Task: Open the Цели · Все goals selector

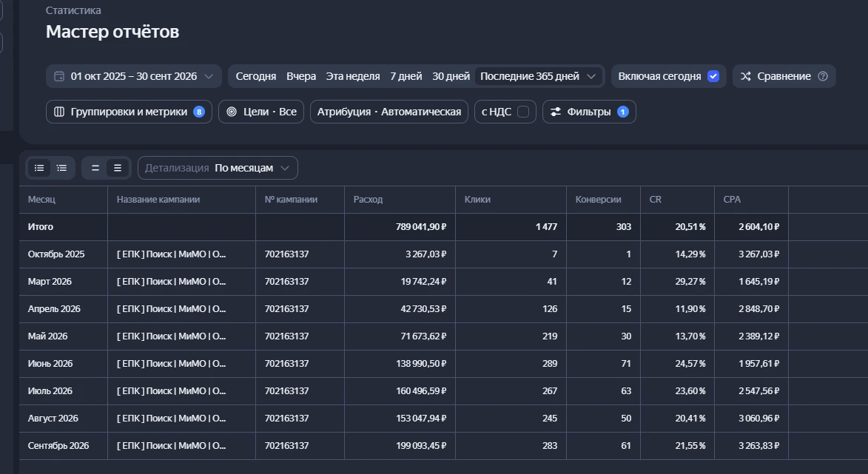Action: click(x=261, y=112)
